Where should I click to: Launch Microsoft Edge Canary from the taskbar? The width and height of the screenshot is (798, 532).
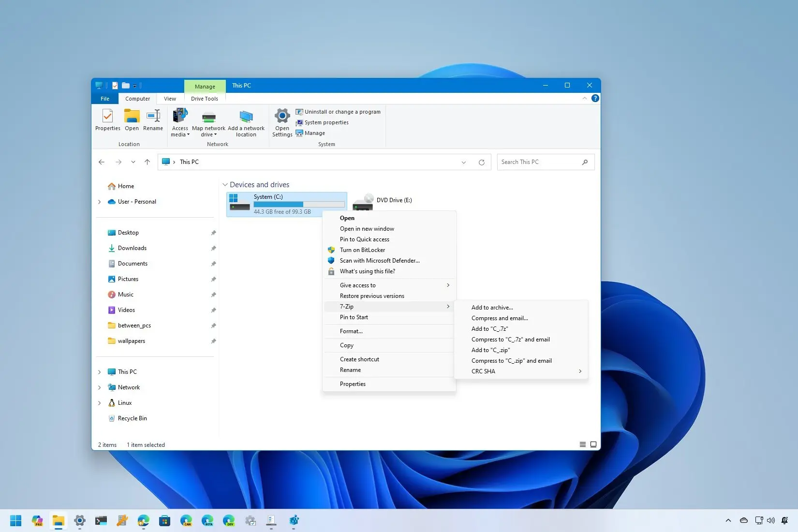pyautogui.click(x=187, y=521)
